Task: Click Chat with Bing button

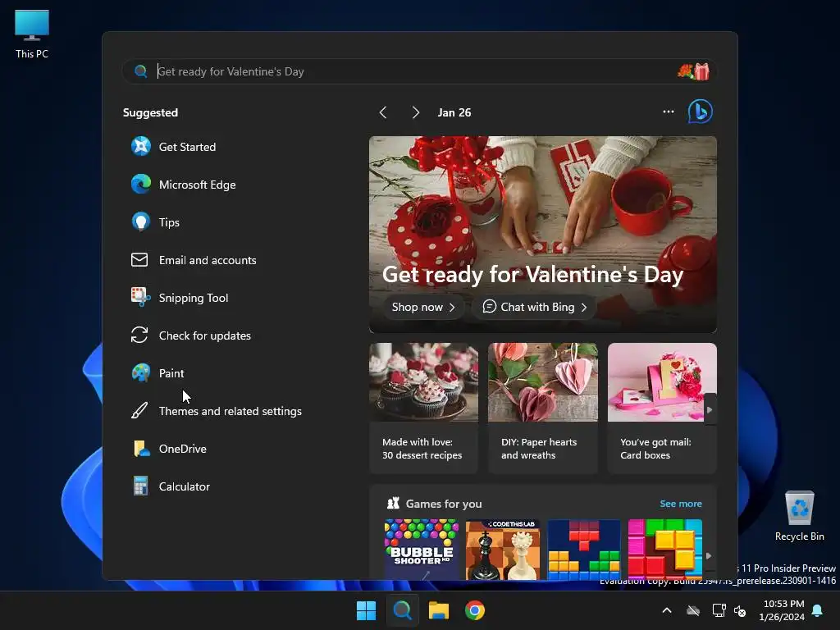Action: 535,307
